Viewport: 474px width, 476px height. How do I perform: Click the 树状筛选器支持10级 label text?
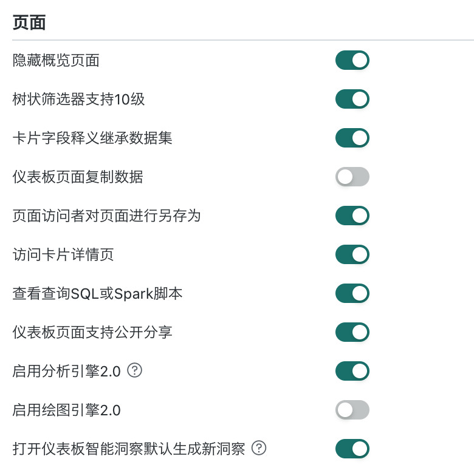78,99
